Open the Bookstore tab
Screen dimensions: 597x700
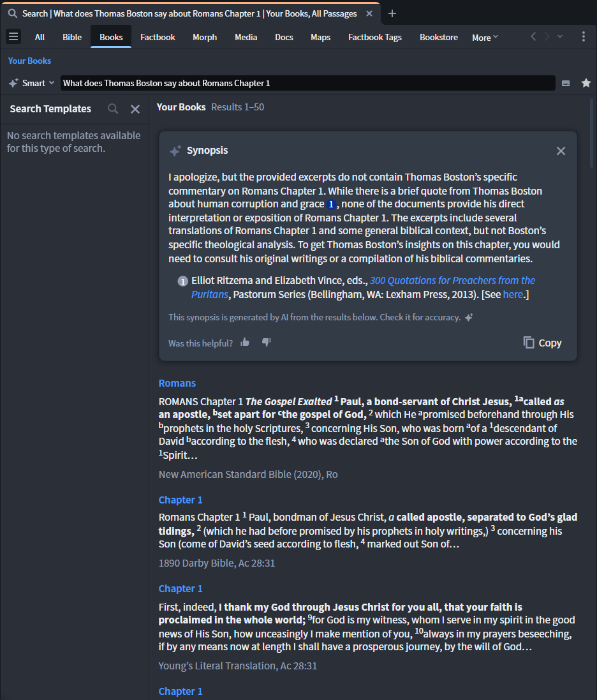[439, 37]
